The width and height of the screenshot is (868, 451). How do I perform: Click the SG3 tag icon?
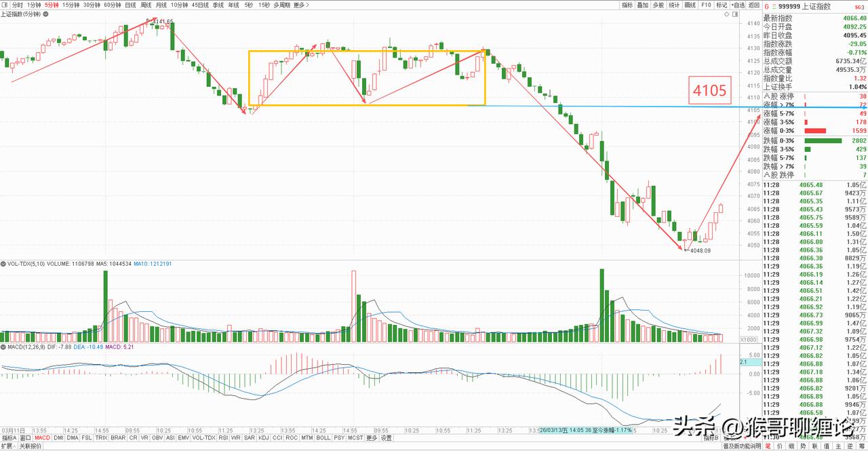tap(859, 6)
